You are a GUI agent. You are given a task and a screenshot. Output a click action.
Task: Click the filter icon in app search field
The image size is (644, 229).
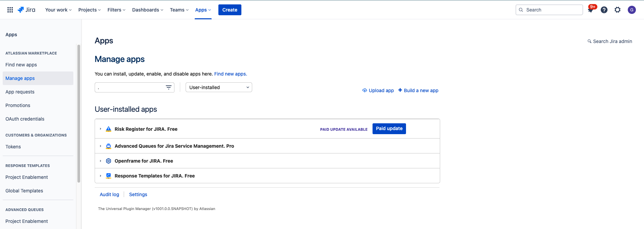click(x=169, y=87)
